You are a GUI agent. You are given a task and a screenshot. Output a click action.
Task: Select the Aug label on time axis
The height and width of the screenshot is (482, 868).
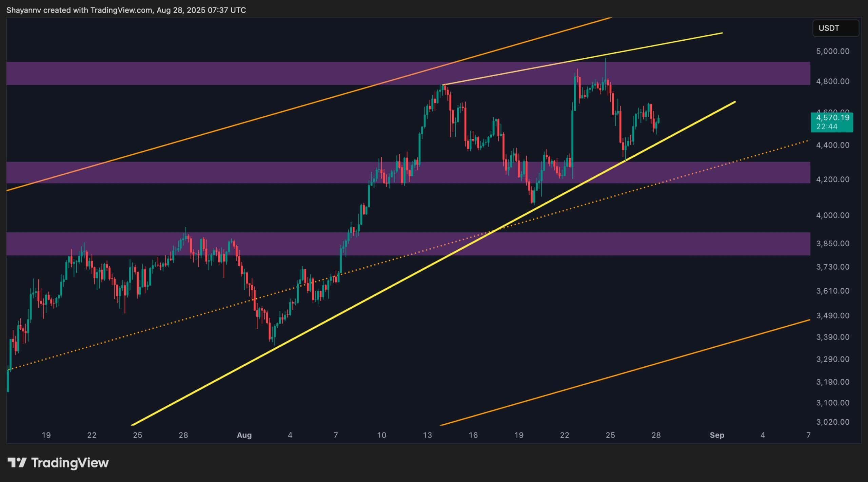pos(244,435)
